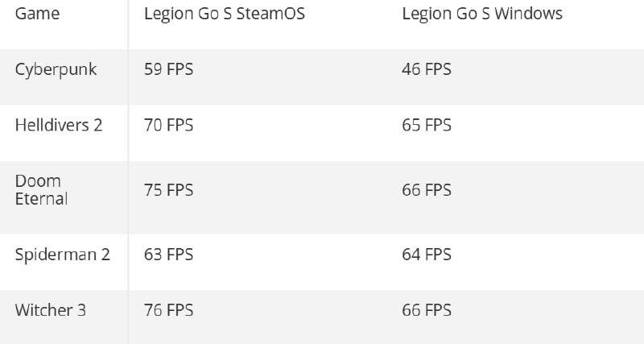Click the word SteamOS in header
The height and width of the screenshot is (344, 644).
pyautogui.click(x=270, y=14)
